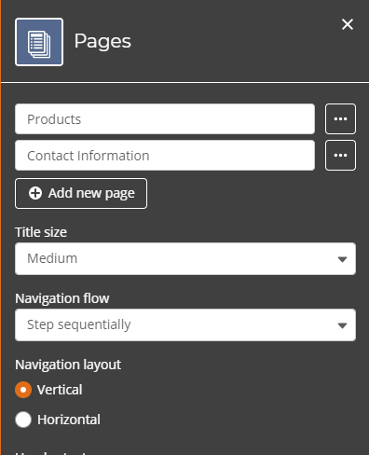The width and height of the screenshot is (370, 456).
Task: Click the Pages document icon
Action: point(39,42)
